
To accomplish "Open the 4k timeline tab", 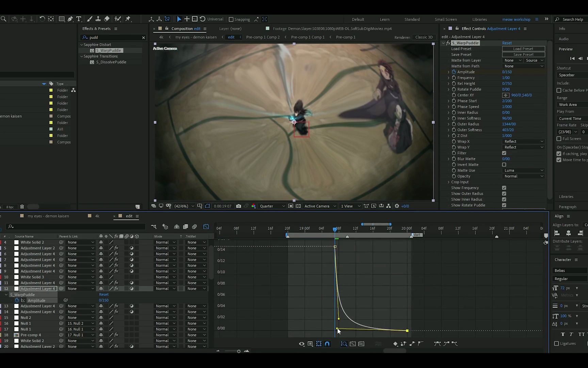I will pyautogui.click(x=97, y=216).
